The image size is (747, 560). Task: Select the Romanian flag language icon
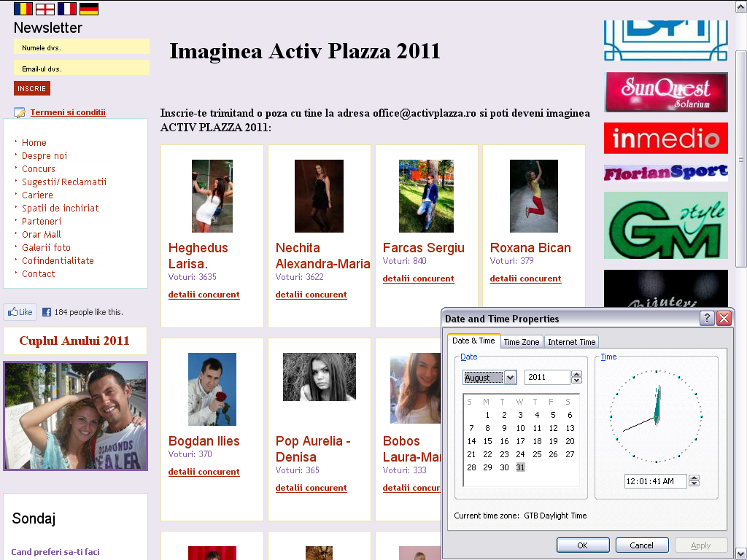click(22, 8)
